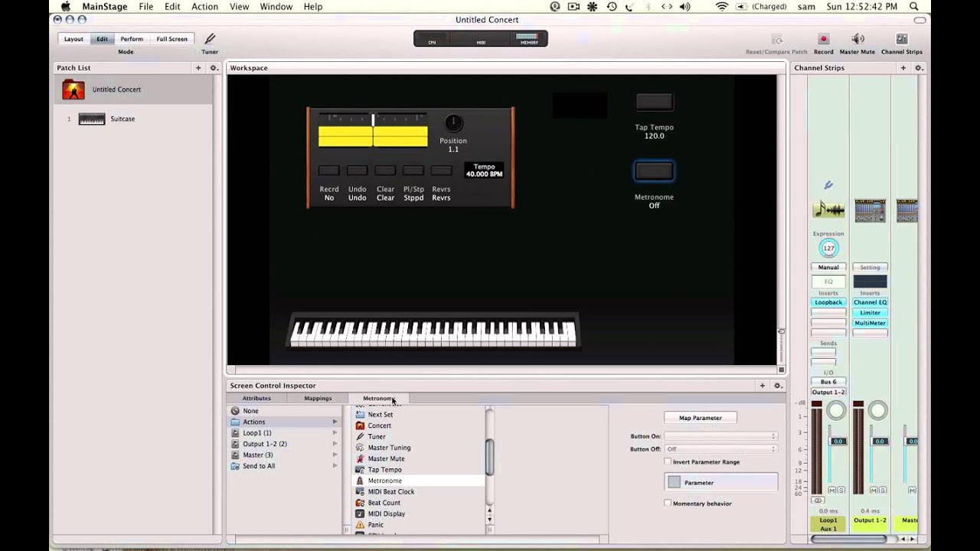This screenshot has height=551, width=980.
Task: Select Next Set action in list
Action: (418, 414)
